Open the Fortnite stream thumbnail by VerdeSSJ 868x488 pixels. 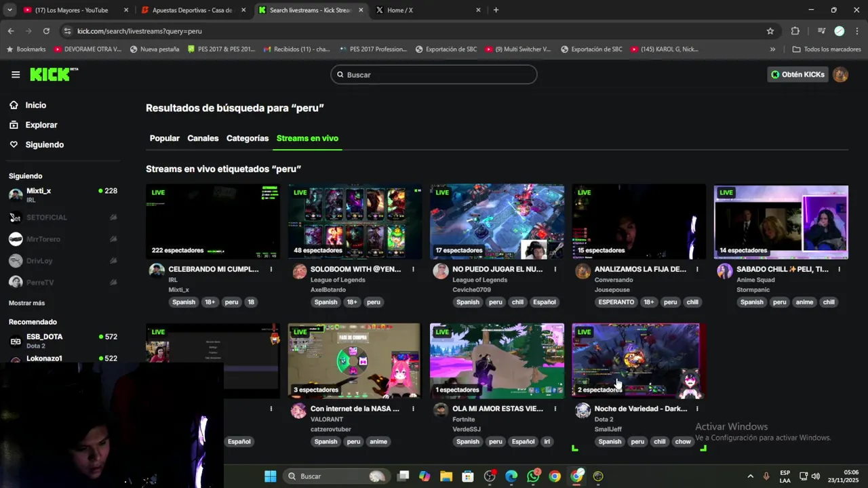tap(497, 361)
